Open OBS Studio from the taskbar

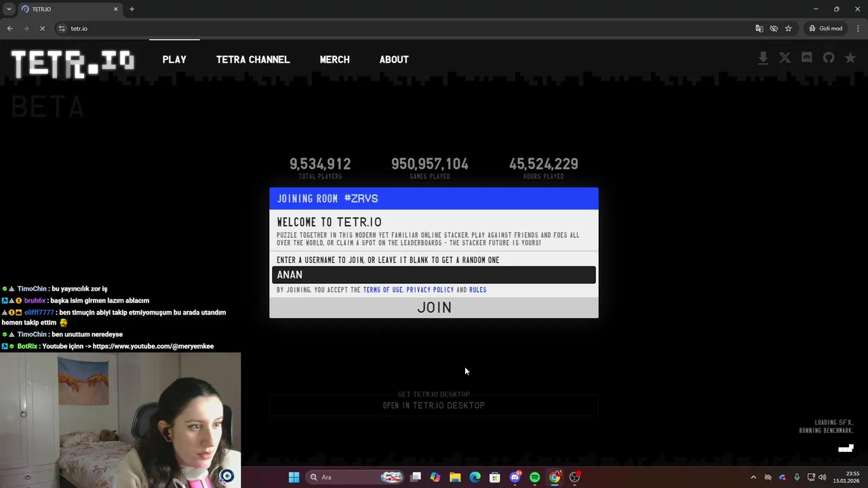point(575,477)
